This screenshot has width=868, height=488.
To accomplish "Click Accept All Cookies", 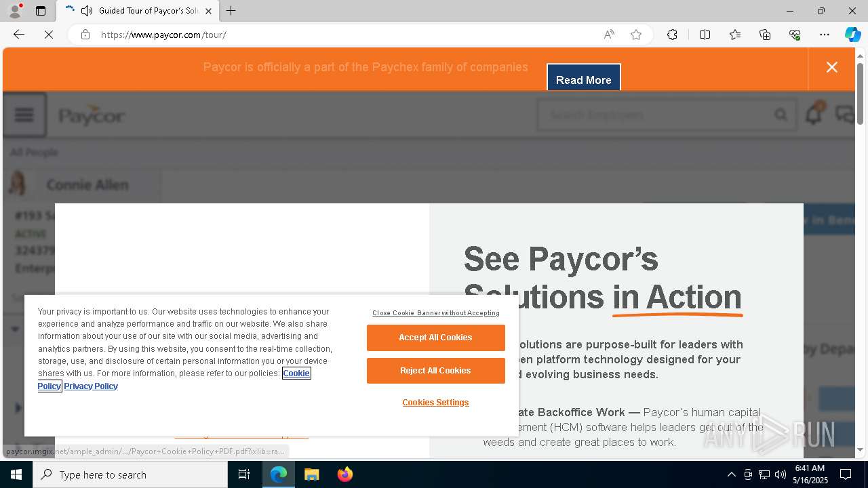I will tap(435, 338).
